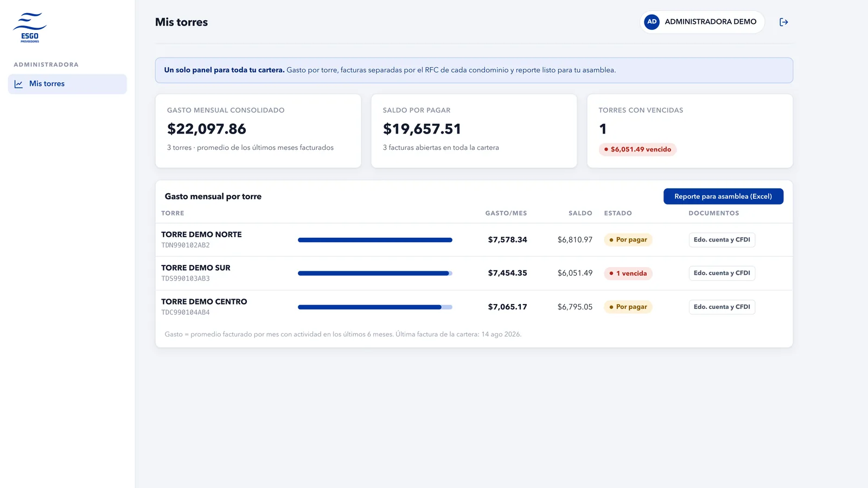Click the Torre Demo Sur spending bar
Viewport: 868px width, 488px height.
coord(375,274)
